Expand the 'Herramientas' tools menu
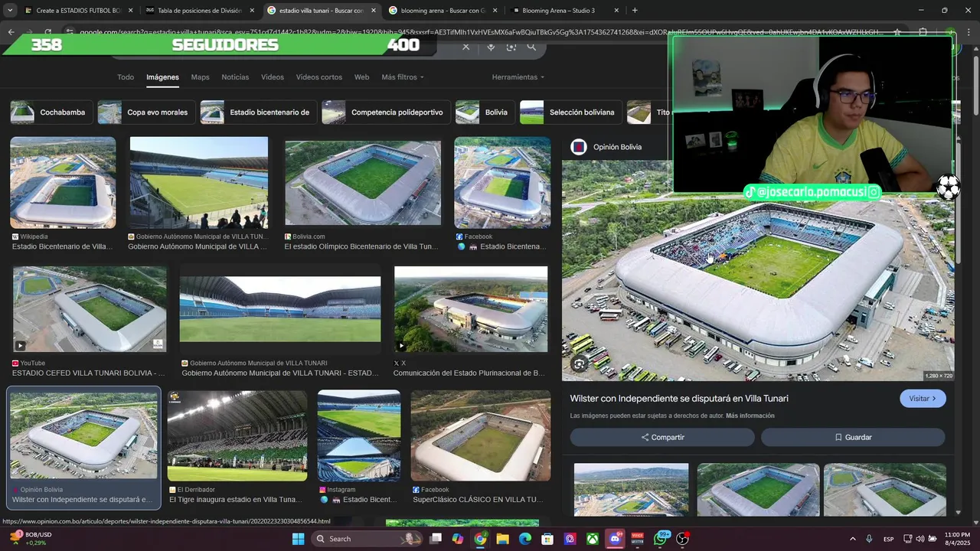 518,77
